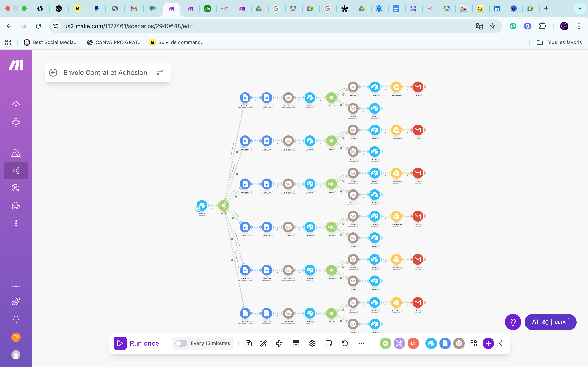
Task: Open the three-dot more options menu
Action: click(x=361, y=343)
